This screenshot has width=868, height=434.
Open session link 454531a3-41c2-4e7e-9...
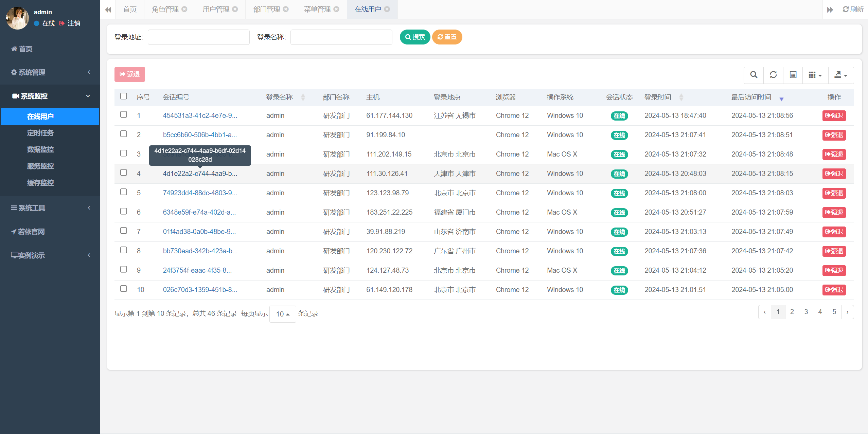[200, 116]
